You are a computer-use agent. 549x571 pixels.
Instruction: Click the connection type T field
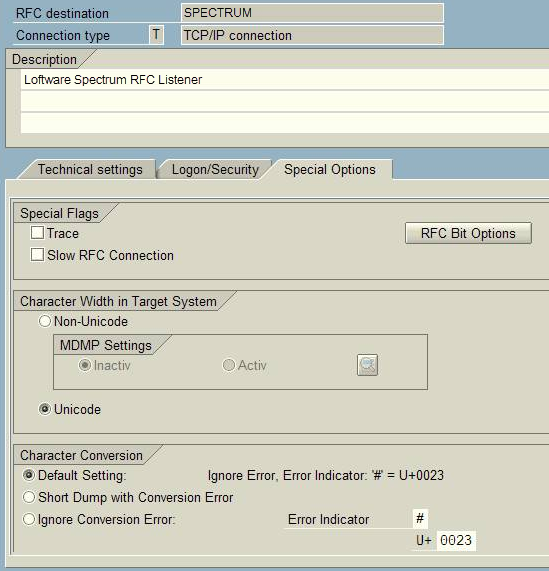[x=156, y=35]
